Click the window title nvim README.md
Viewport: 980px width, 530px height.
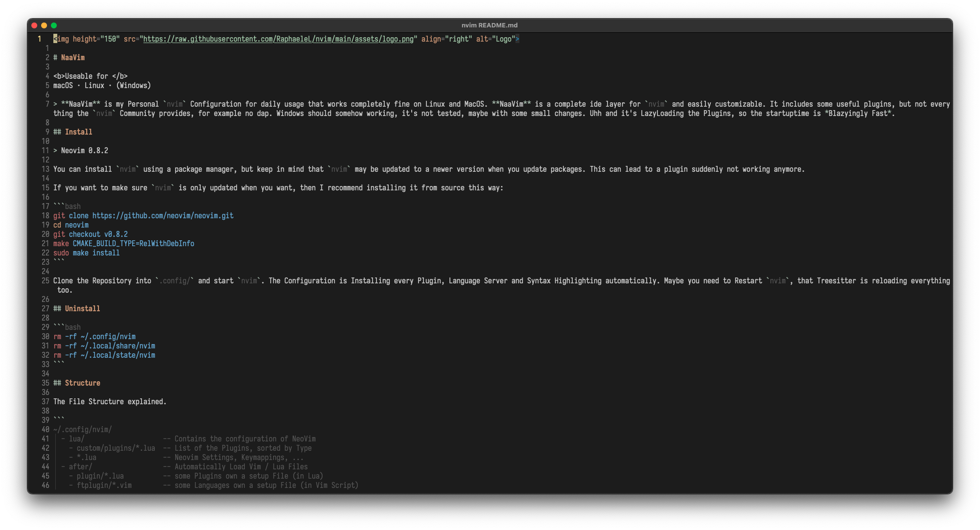coord(490,25)
